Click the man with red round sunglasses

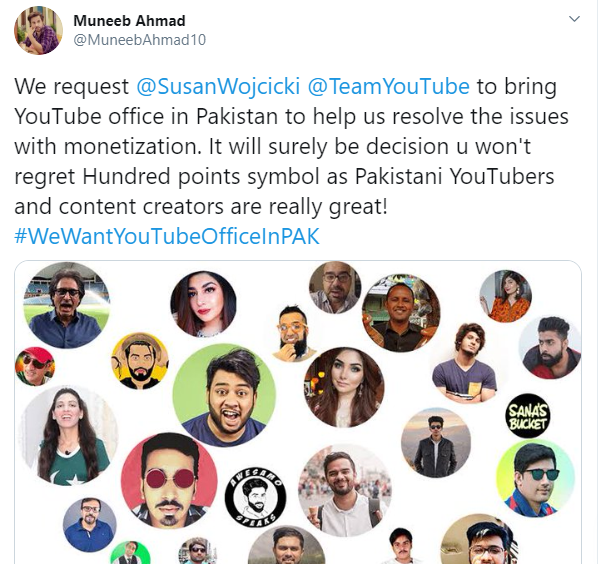point(169,481)
